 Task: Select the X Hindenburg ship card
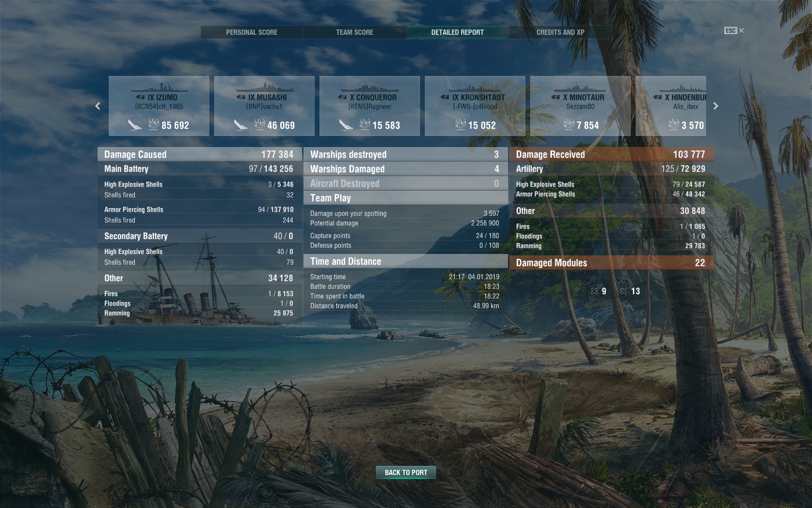[x=671, y=105]
